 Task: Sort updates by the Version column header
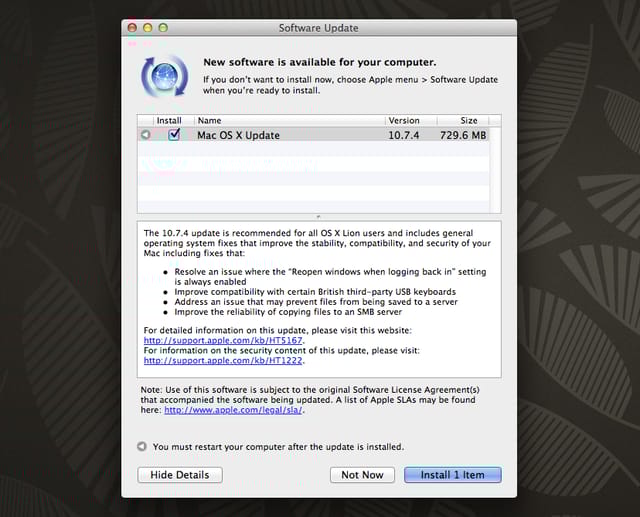[x=411, y=120]
